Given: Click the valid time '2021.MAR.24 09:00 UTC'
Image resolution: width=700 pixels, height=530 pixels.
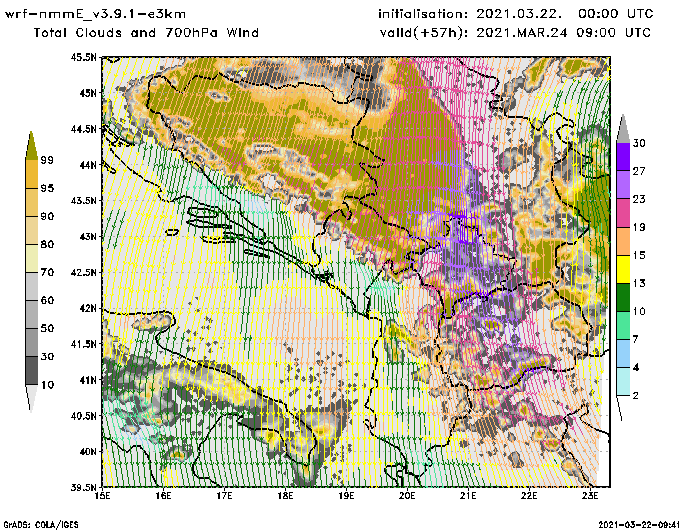Looking at the screenshot, I should pos(563,33).
